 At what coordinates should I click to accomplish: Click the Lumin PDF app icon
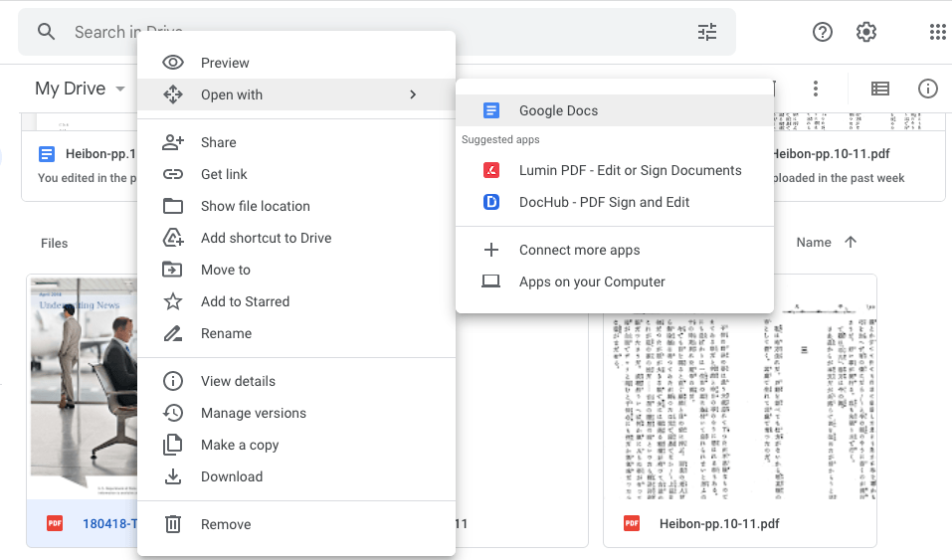490,170
